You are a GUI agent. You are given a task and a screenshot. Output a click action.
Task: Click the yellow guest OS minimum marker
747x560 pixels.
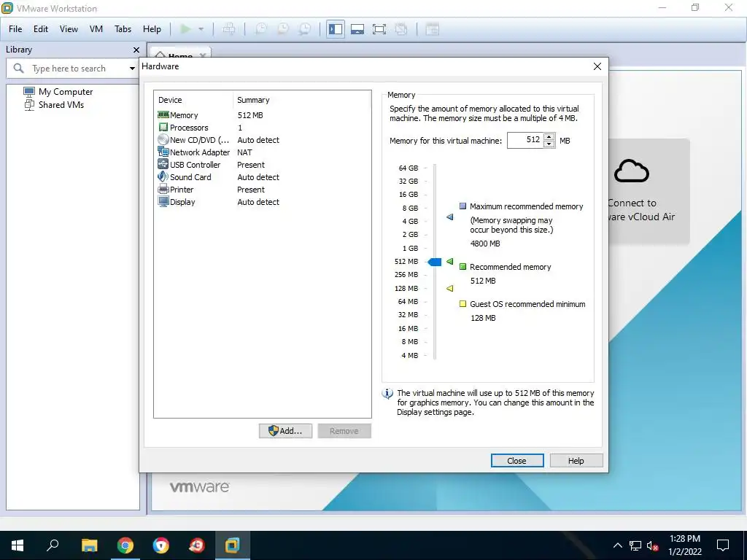pyautogui.click(x=449, y=288)
